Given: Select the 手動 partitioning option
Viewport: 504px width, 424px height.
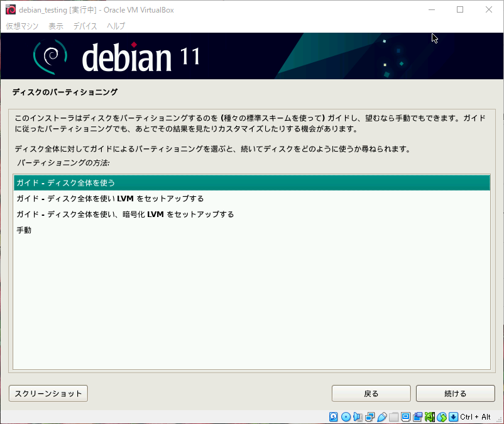Looking at the screenshot, I should click(x=251, y=230).
